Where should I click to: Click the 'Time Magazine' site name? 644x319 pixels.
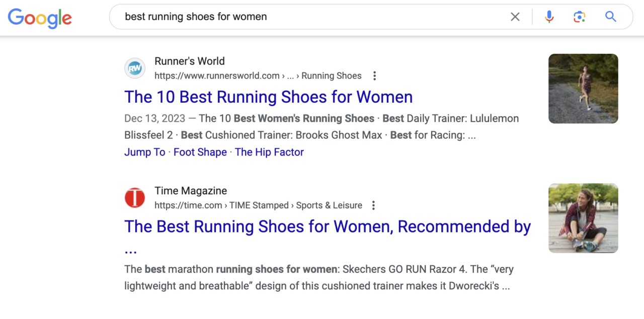click(x=191, y=191)
